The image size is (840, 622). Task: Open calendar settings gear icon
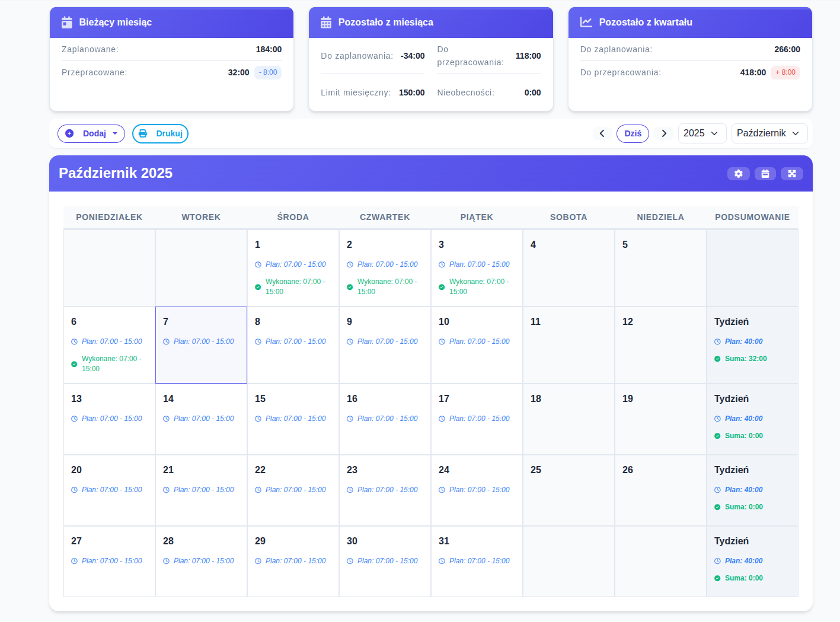click(x=738, y=174)
